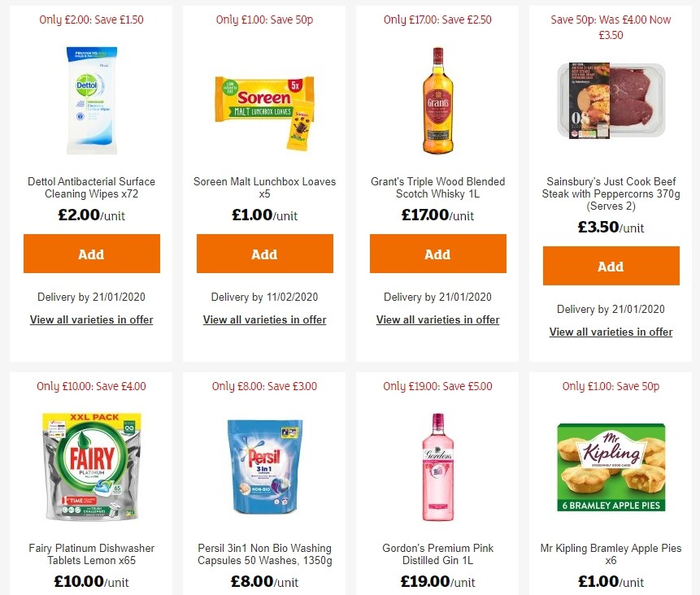The height and width of the screenshot is (595, 700).
Task: Add Grant's Triple Wood Blended Scotch Whisky
Action: click(437, 254)
